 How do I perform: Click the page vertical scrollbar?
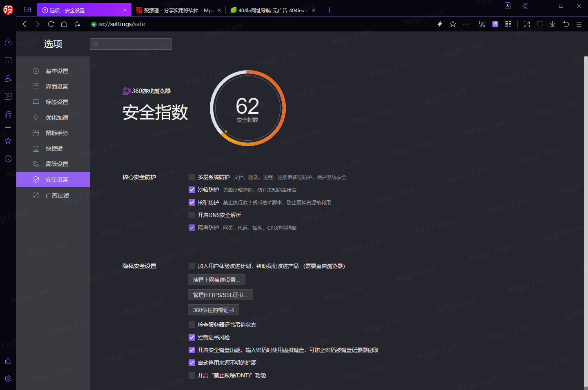coord(586,222)
